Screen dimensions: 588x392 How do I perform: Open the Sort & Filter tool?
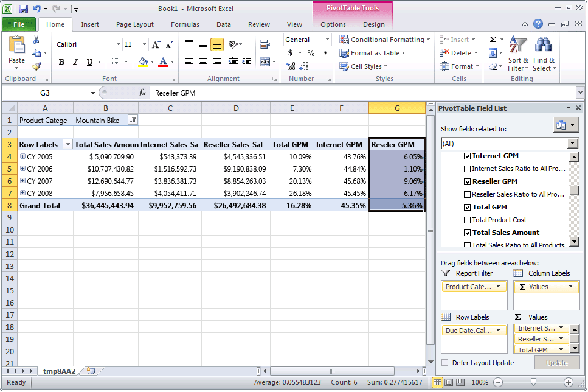tap(518, 54)
